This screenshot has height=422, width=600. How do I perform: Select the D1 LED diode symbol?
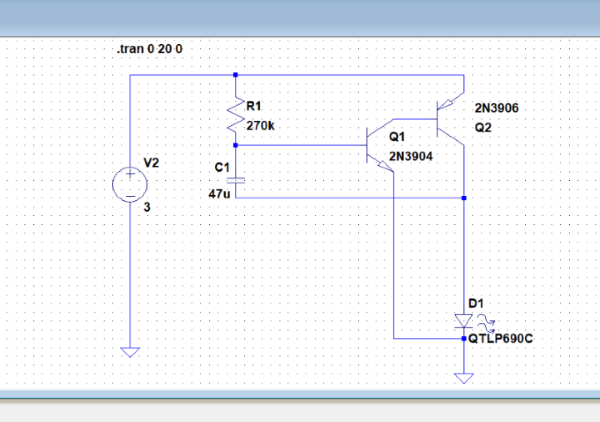pyautogui.click(x=463, y=321)
